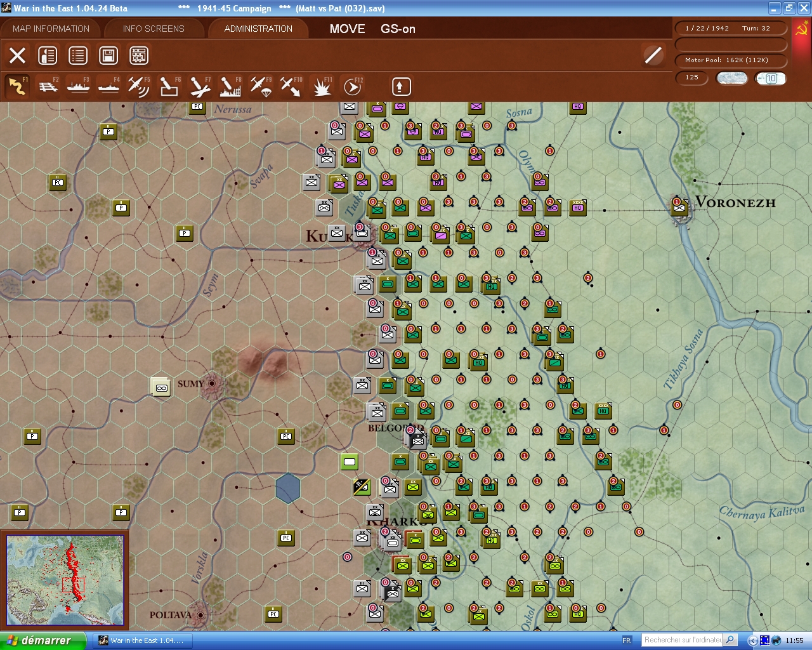Click the indicator showing 10

(x=771, y=78)
